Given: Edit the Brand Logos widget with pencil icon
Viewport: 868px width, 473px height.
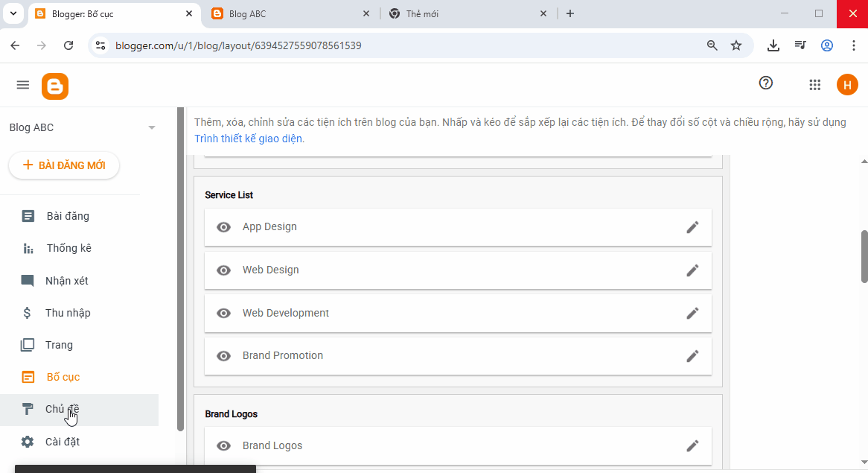Looking at the screenshot, I should pyautogui.click(x=692, y=446).
